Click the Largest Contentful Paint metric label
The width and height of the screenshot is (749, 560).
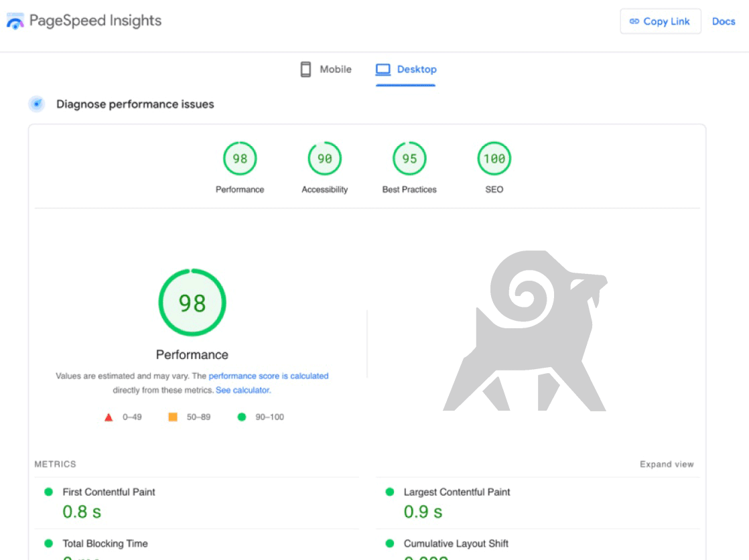pos(457,492)
